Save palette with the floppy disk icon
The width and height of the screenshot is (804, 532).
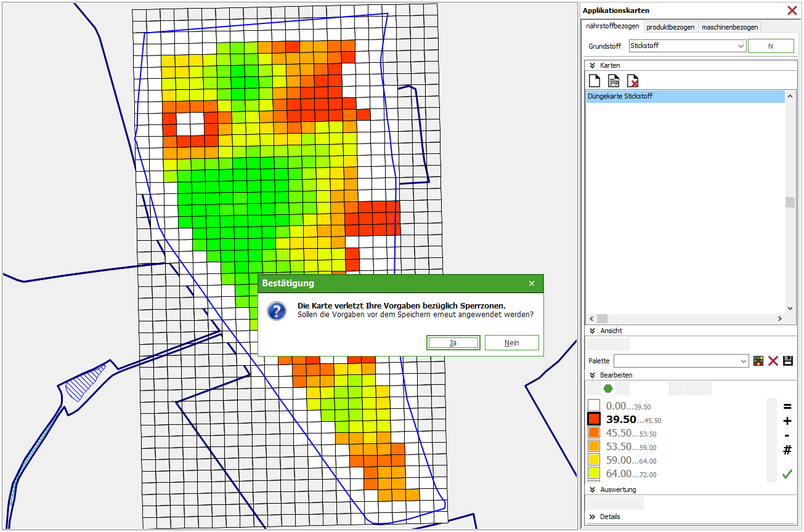(788, 361)
